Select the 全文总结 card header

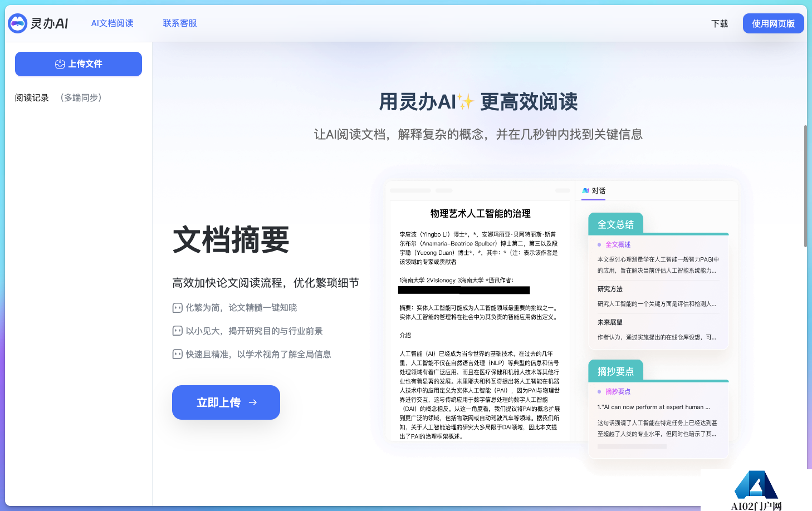tap(615, 224)
